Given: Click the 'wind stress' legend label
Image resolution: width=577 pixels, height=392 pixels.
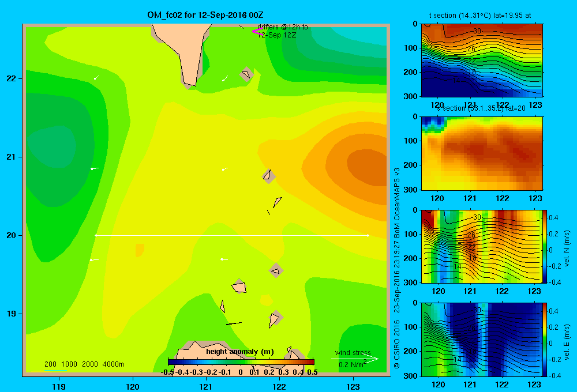Looking at the screenshot, I should (x=353, y=353).
